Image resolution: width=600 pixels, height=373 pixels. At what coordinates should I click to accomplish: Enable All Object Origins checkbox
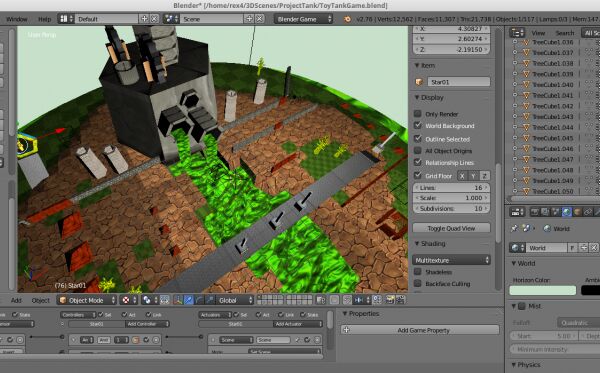tap(418, 150)
